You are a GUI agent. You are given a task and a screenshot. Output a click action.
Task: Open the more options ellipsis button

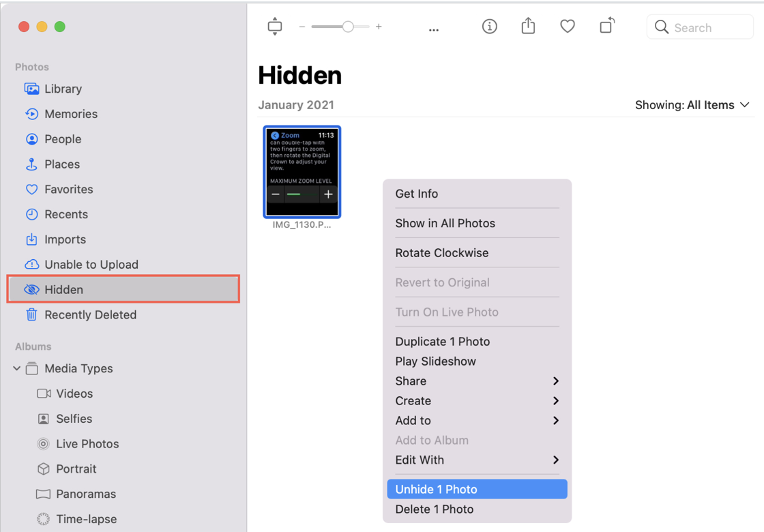point(433,29)
